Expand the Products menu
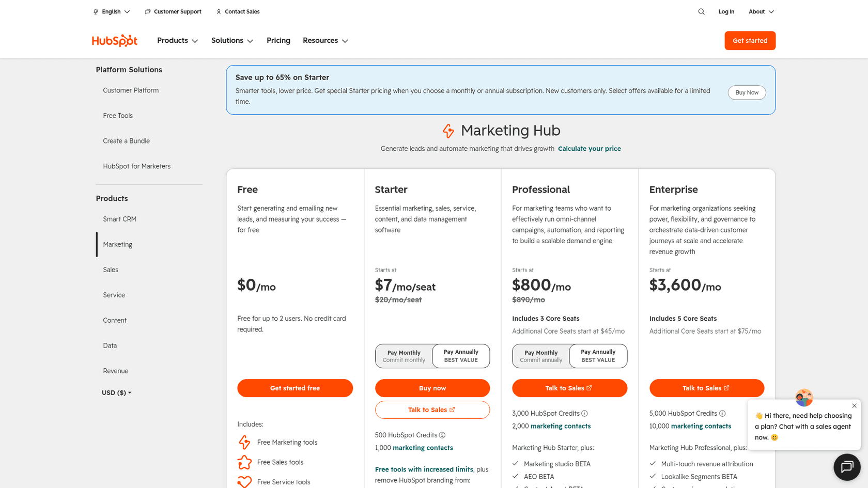868x488 pixels. coord(177,40)
